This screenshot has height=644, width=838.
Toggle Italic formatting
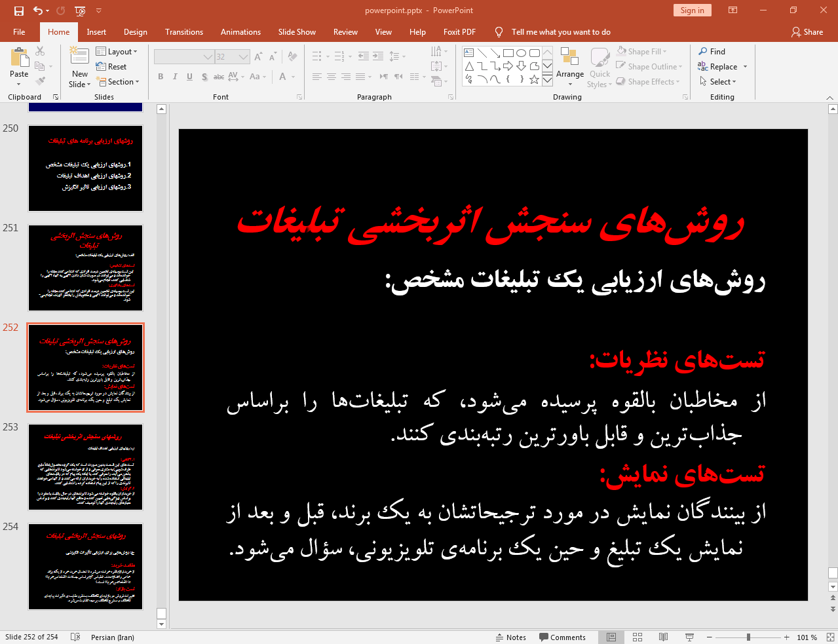(175, 77)
